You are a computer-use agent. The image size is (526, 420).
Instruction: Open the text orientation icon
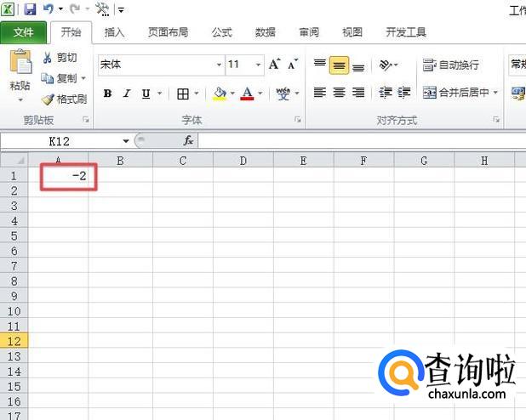(386, 65)
